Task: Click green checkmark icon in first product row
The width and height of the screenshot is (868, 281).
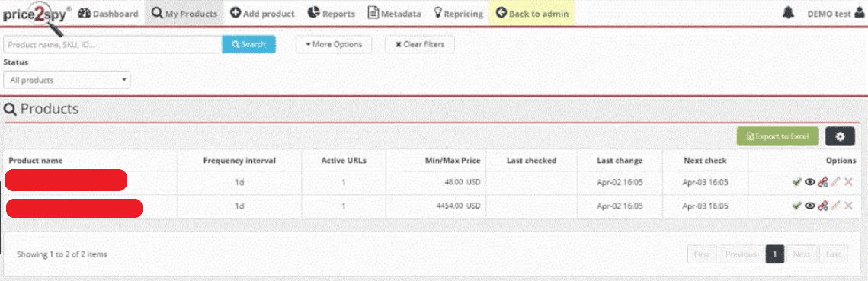Action: 796,182
